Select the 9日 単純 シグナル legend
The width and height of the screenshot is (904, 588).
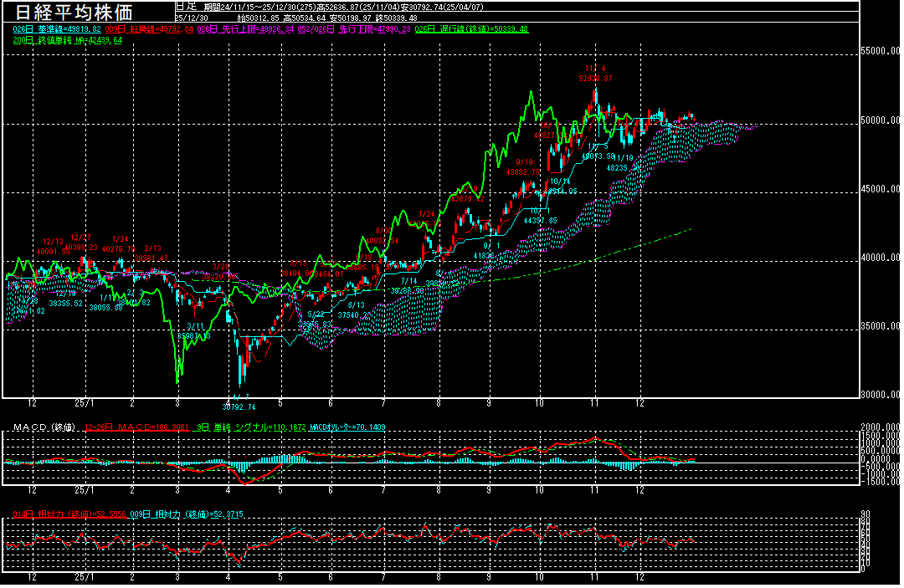[249, 427]
